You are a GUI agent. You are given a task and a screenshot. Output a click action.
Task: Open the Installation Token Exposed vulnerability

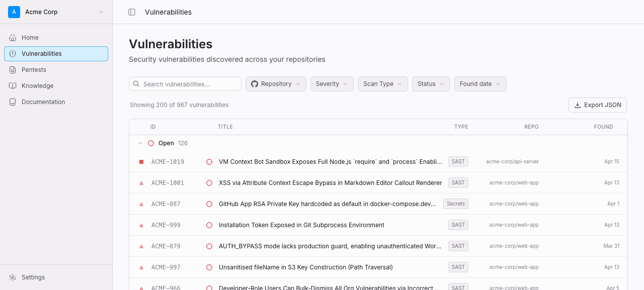[x=301, y=225]
